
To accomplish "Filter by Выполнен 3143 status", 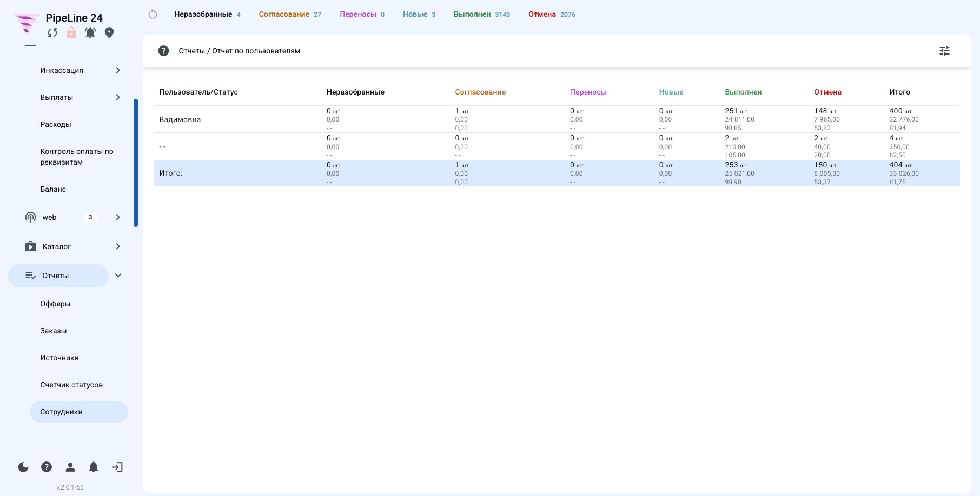I will (482, 15).
